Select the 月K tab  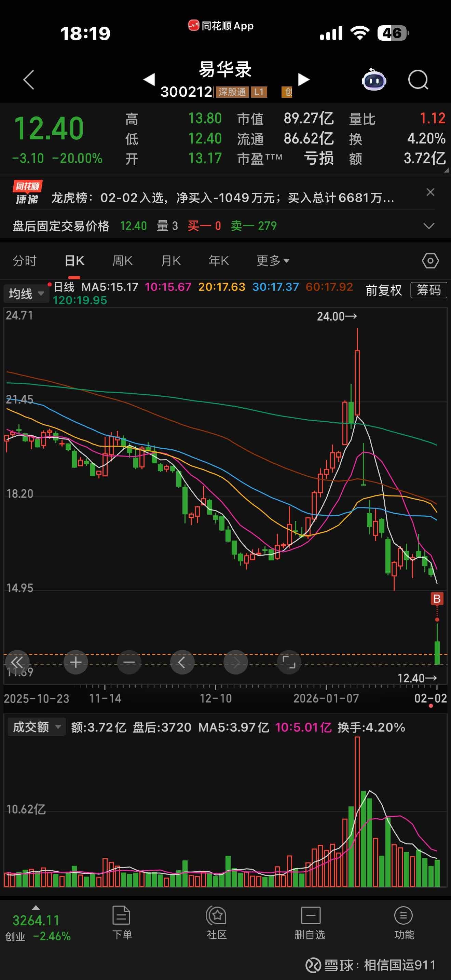click(x=171, y=261)
